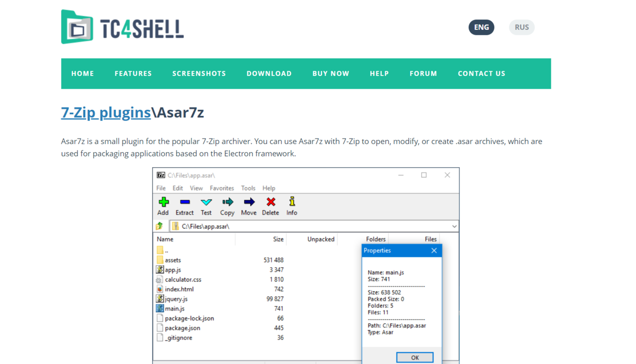Open the 7-Zip plugins link
The image size is (636, 364).
click(106, 112)
